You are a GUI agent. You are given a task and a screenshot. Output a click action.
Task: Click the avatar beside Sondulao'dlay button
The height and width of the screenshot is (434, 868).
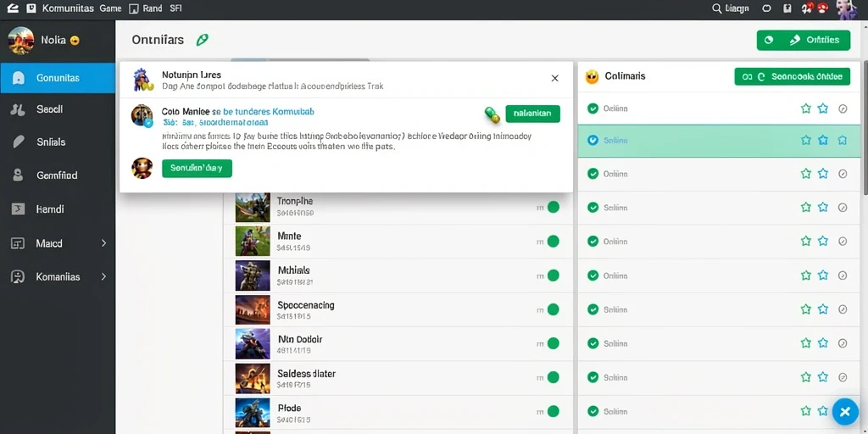pos(142,168)
